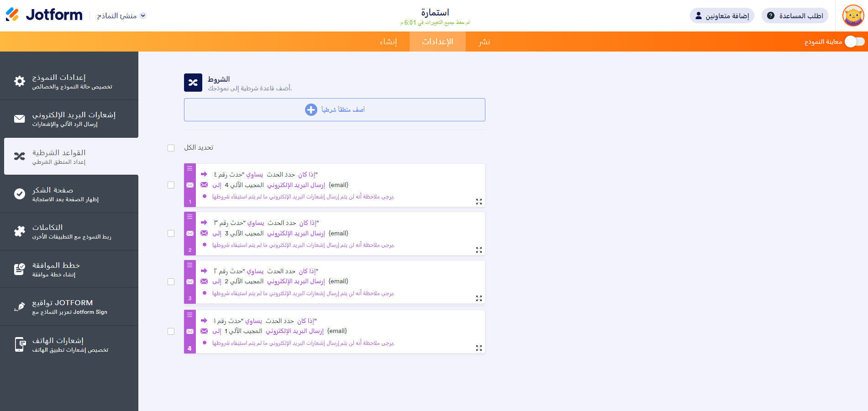
Task: Toggle the form preview switch
Action: tap(853, 41)
